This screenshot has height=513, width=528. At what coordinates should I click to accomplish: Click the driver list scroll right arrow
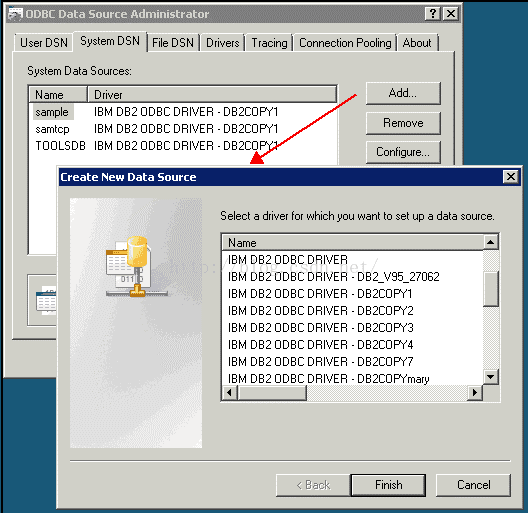click(x=475, y=392)
